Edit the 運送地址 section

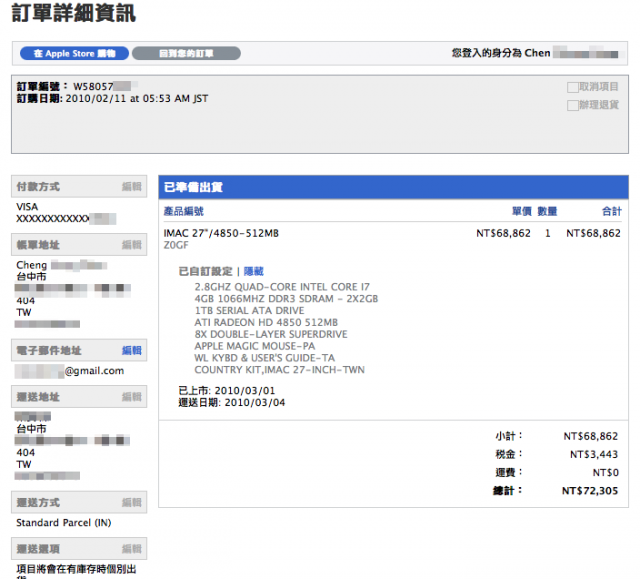tap(131, 397)
